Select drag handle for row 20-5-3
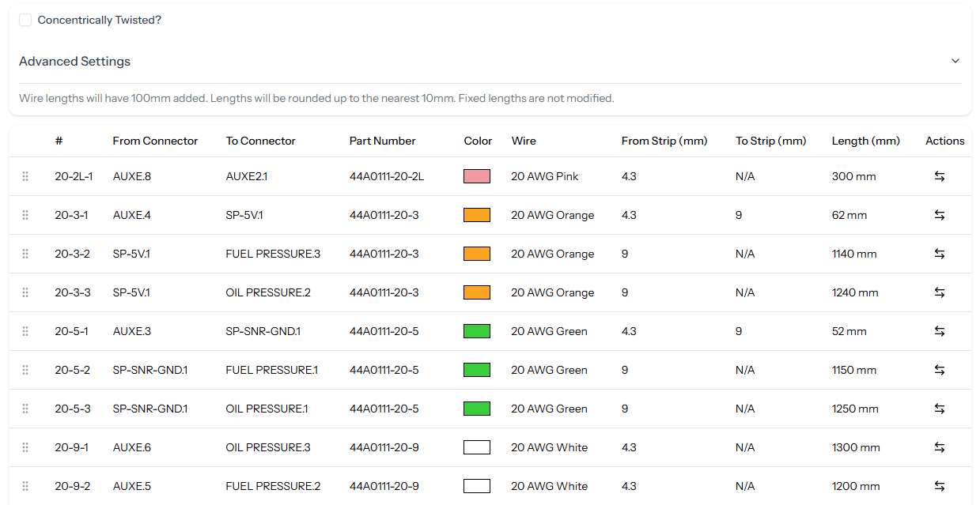The image size is (980, 505). click(x=25, y=409)
